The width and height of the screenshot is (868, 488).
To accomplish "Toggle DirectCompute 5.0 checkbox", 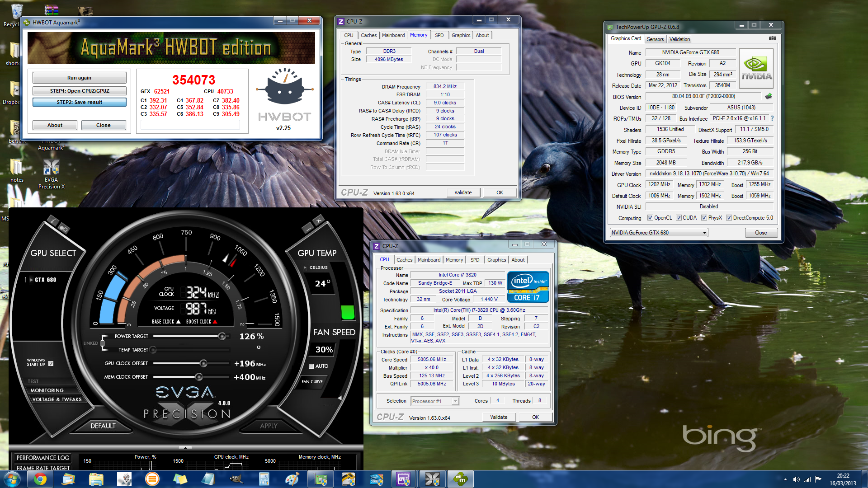I will [729, 218].
